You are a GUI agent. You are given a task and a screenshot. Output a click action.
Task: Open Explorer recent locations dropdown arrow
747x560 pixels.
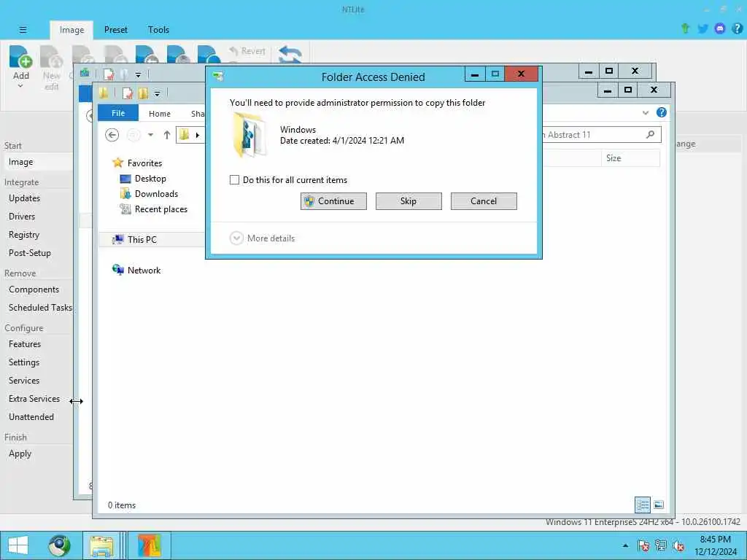(150, 135)
